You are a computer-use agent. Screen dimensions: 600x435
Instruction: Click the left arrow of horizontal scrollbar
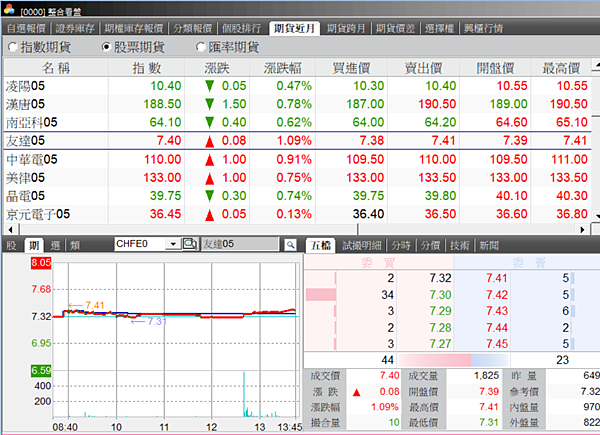10,230
